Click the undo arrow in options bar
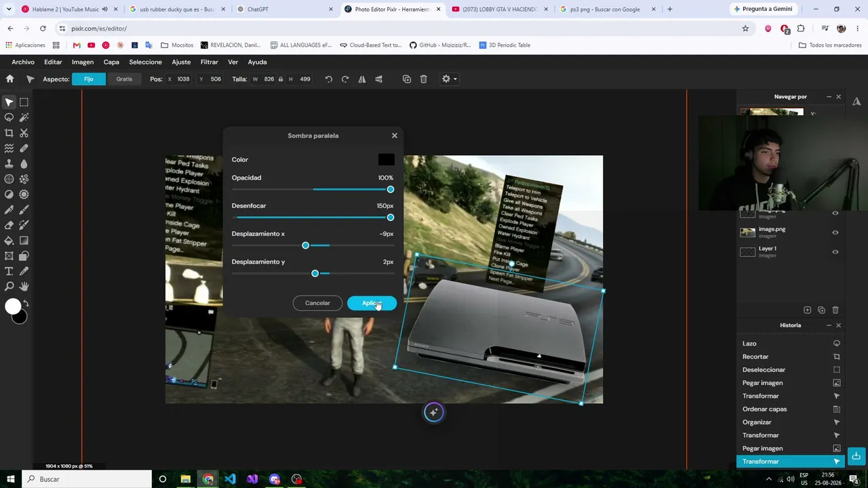 (328, 79)
